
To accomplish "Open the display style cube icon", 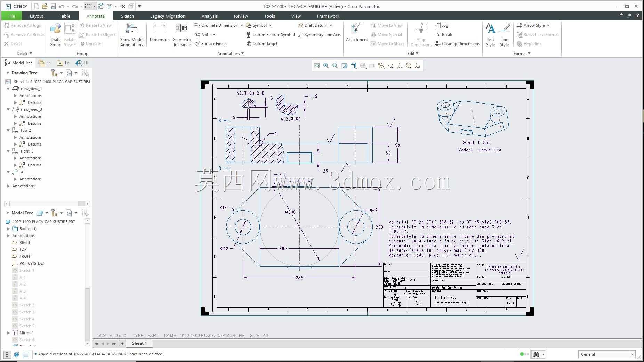I will [353, 66].
